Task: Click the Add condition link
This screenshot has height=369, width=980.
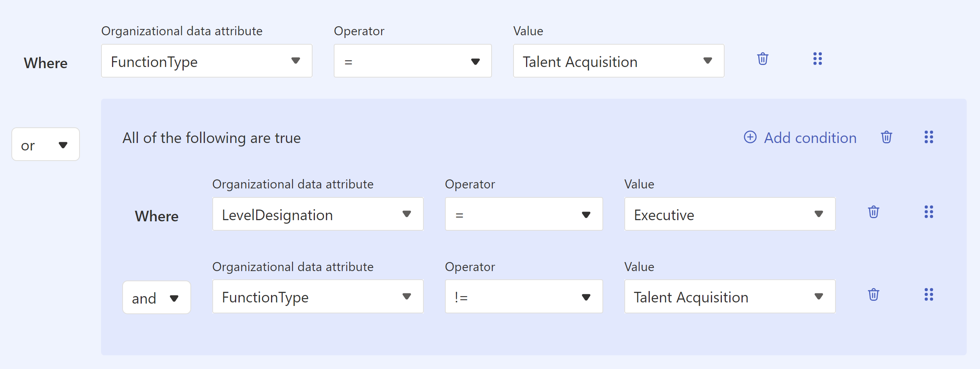Action: pyautogui.click(x=800, y=137)
